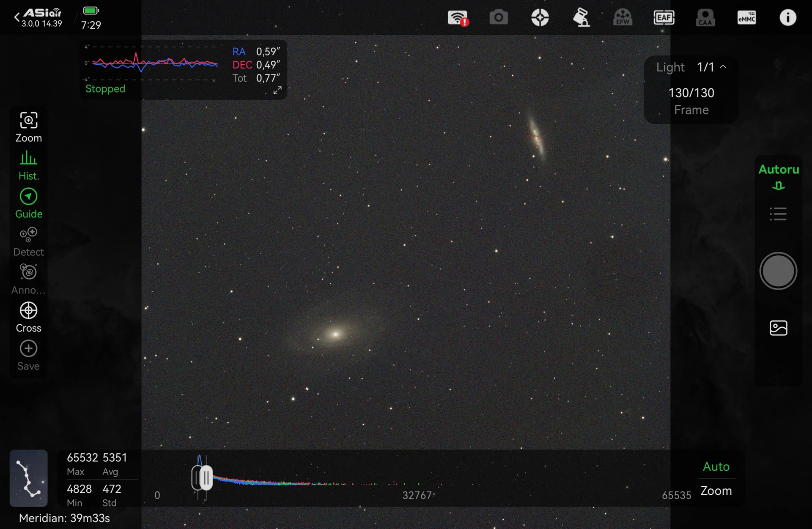The height and width of the screenshot is (529, 812).
Task: Select the Annotate objects tool
Action: point(29,280)
